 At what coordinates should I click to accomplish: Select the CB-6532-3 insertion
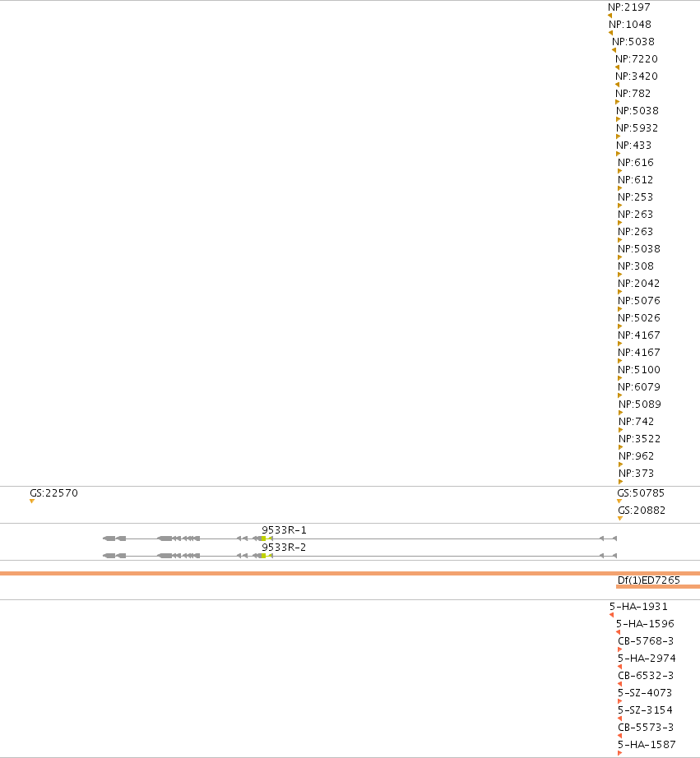click(646, 676)
